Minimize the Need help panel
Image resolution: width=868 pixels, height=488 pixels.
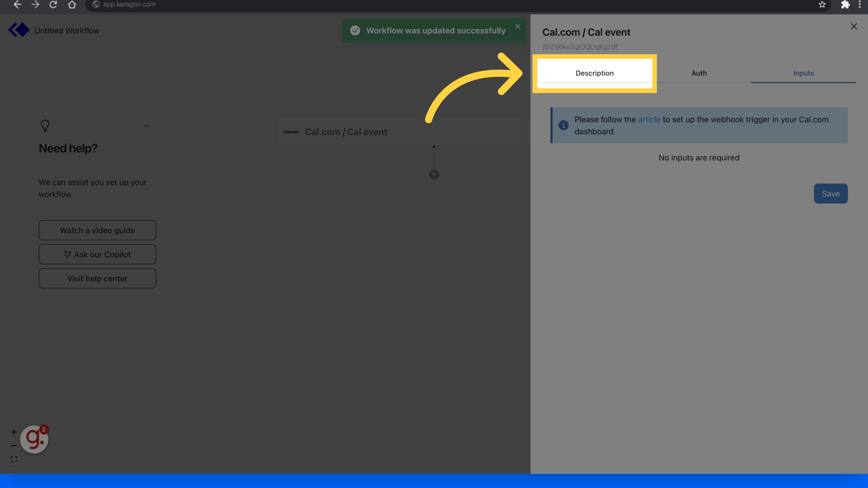pyautogui.click(x=146, y=126)
